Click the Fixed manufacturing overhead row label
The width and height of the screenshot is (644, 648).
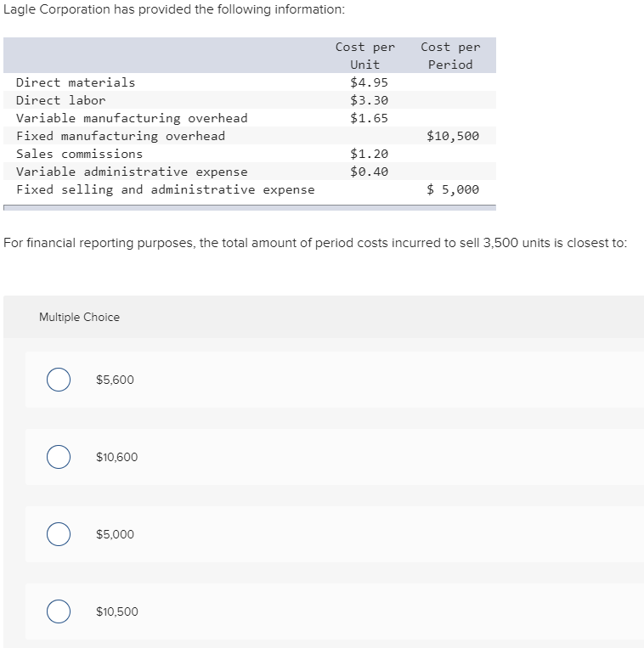pos(121,136)
